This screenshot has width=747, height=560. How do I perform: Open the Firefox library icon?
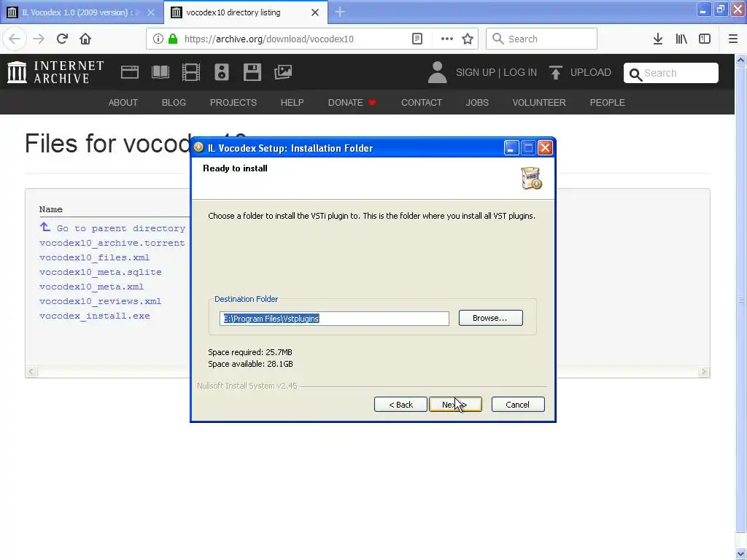(x=681, y=39)
